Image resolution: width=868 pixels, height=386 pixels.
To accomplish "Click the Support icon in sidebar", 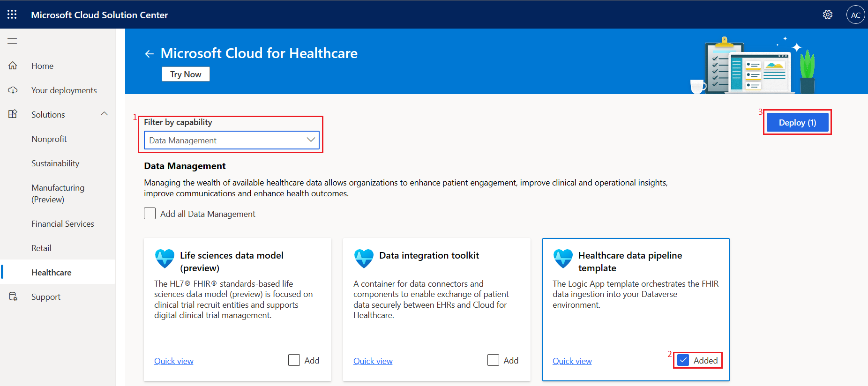I will pyautogui.click(x=13, y=297).
